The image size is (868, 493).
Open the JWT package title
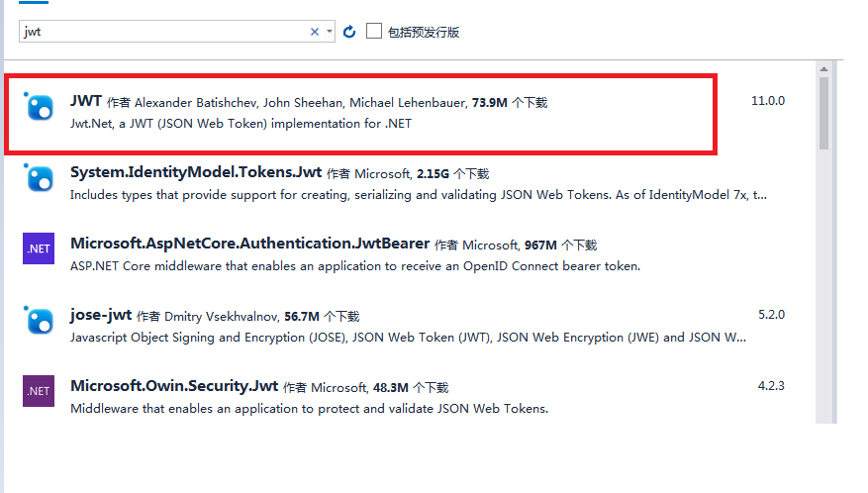coord(86,101)
